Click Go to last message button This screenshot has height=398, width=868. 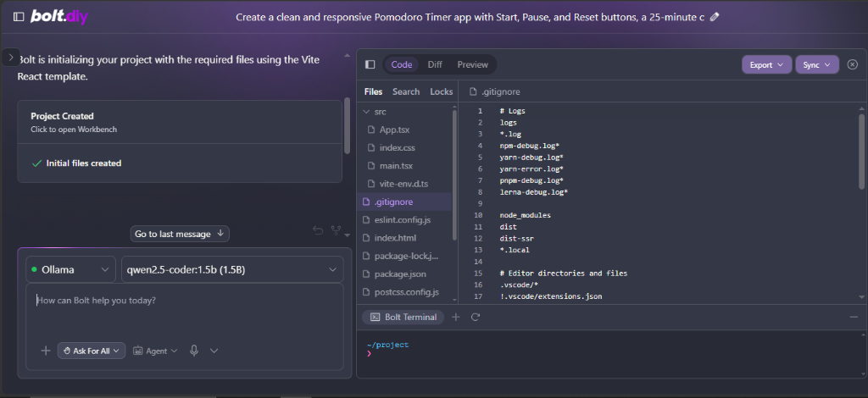180,234
